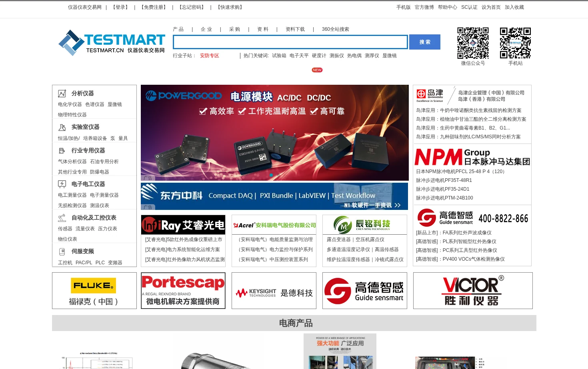Click the 电子电工仪器 lightning icon
This screenshot has width=588, height=369.
click(62, 184)
